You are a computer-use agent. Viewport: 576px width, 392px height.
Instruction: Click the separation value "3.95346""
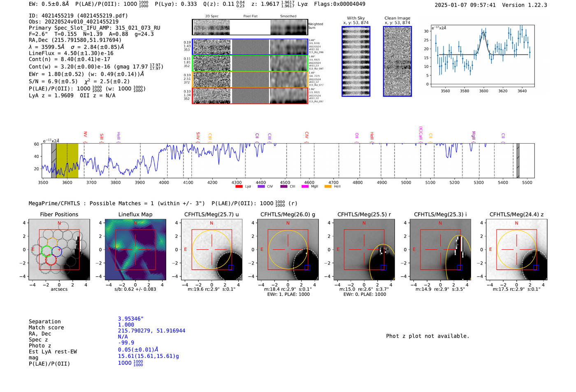click(x=131, y=319)
